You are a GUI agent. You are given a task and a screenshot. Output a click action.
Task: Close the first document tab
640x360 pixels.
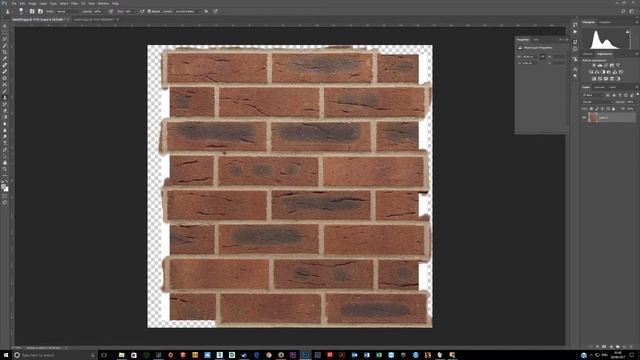coord(68,19)
